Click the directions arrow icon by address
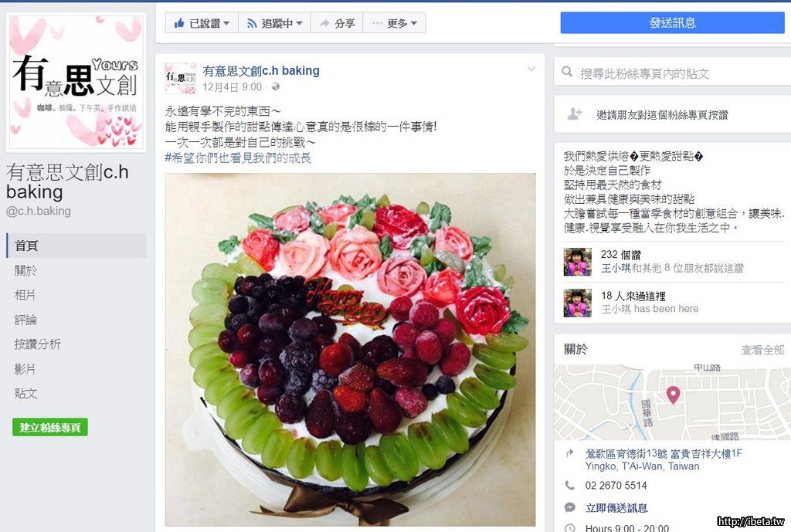Image resolution: width=791 pixels, height=532 pixels. 570,454
